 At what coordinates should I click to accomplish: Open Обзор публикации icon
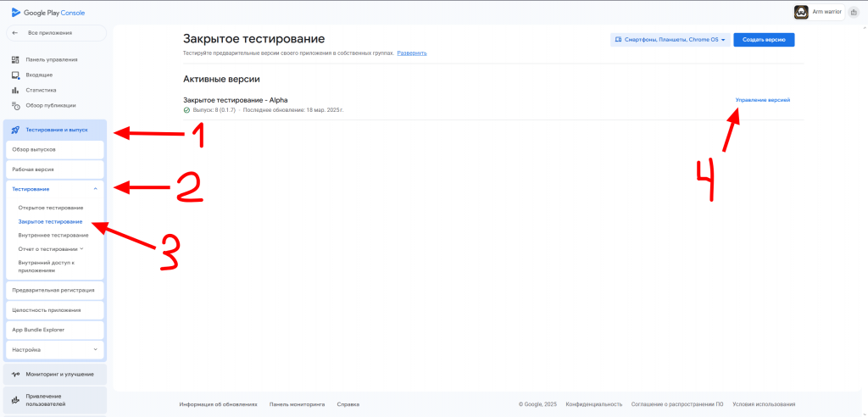pos(15,105)
